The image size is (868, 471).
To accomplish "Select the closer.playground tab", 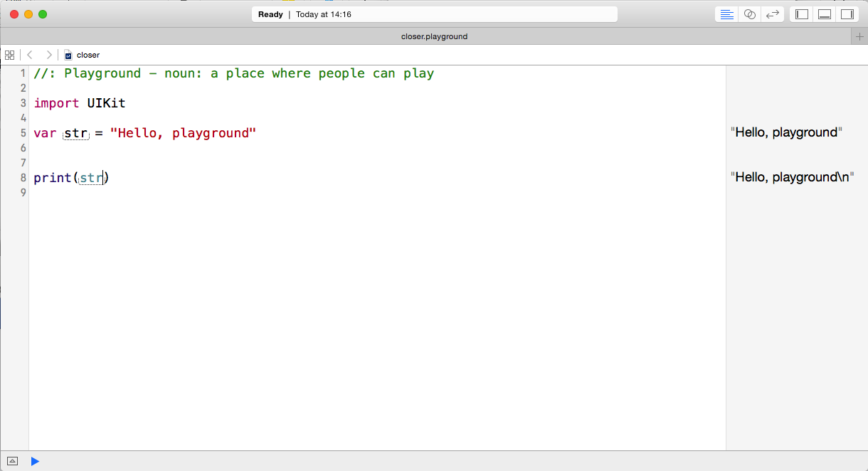I will pos(434,36).
